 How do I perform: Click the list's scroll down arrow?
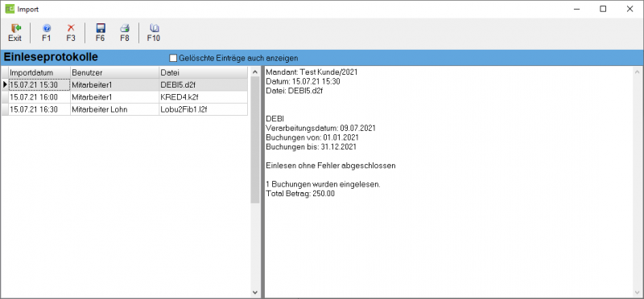[x=254, y=293]
